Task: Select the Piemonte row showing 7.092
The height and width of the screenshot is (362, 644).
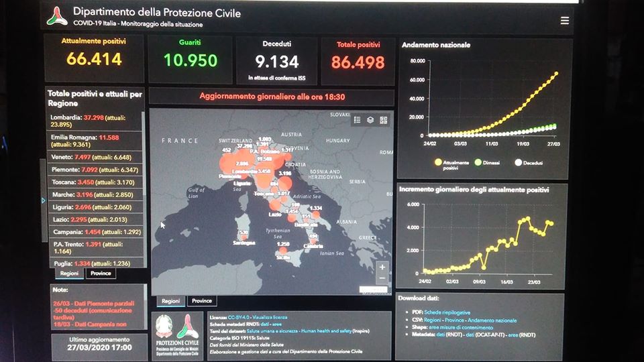Action: pyautogui.click(x=95, y=170)
